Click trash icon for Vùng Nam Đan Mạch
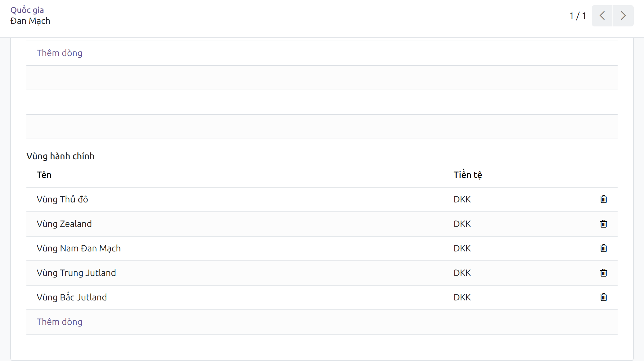 603,249
